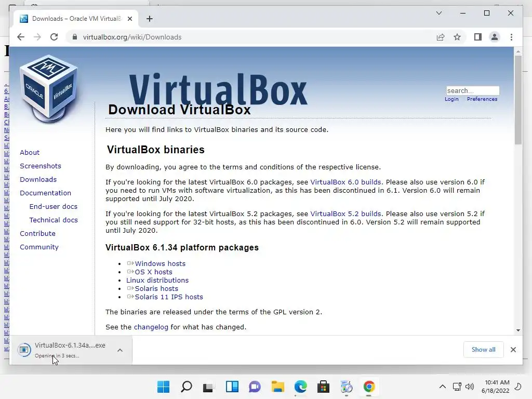Close the Downloads – Oracle VM VirtualBox tab
532x399 pixels.
point(129,19)
